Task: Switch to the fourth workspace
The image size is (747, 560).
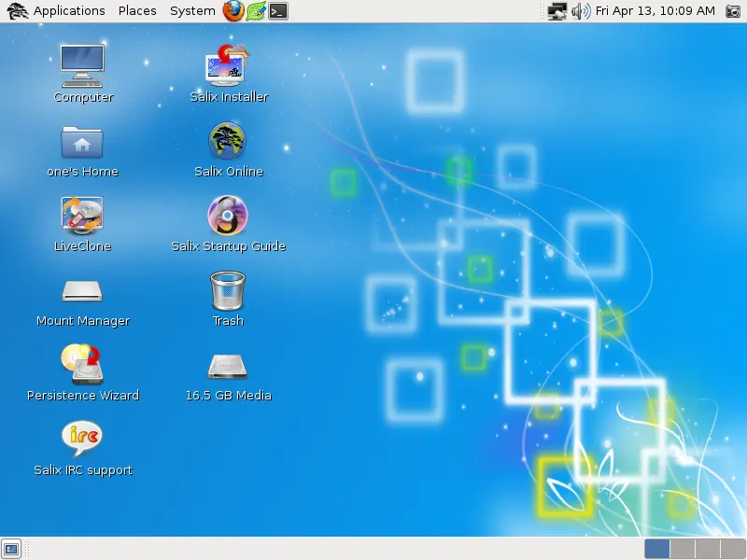Action: coord(733,549)
